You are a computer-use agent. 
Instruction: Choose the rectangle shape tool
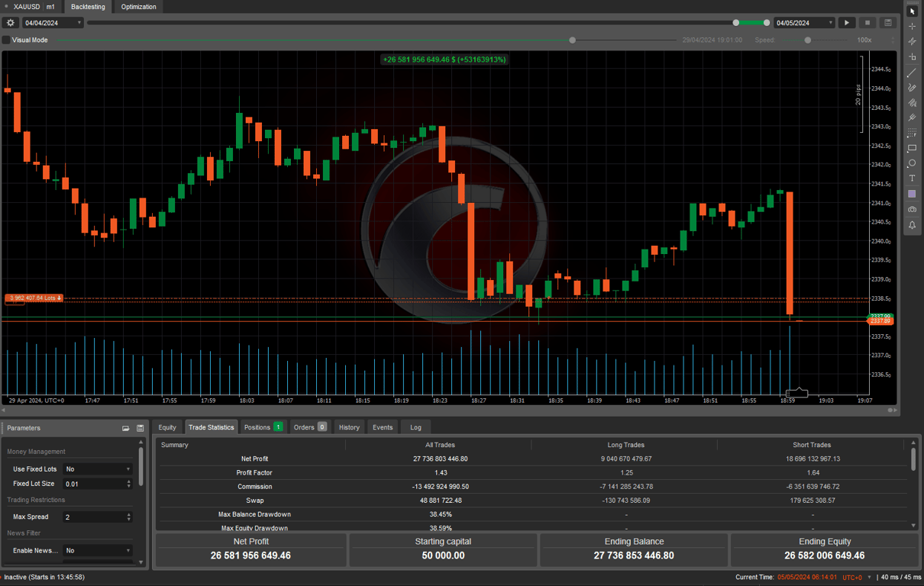912,148
